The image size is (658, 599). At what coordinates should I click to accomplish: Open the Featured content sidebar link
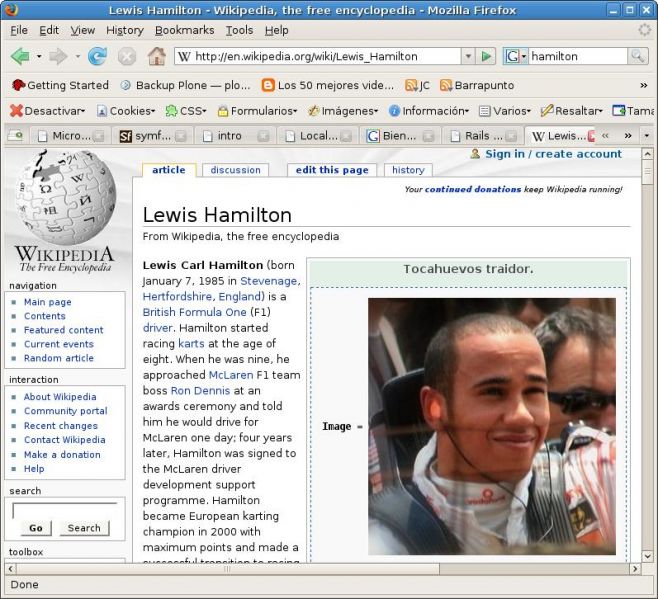[63, 330]
